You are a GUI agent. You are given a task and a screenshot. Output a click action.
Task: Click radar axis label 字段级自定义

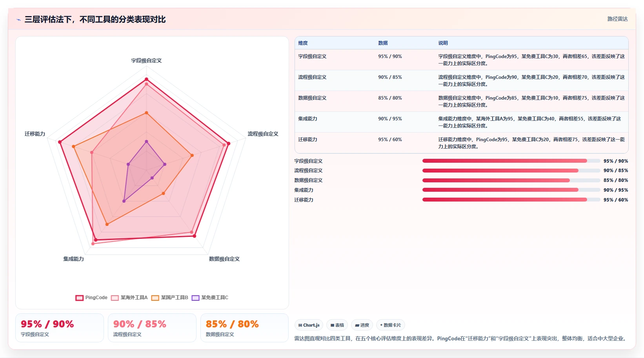146,61
